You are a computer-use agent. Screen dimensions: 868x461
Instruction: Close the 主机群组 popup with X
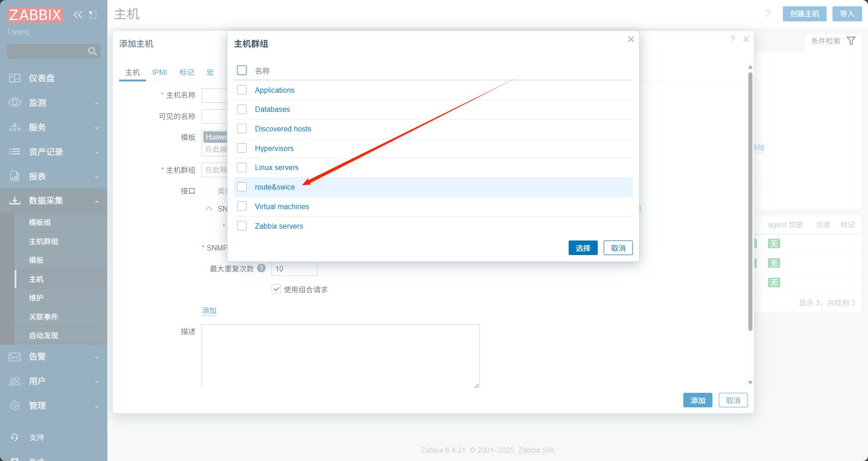(x=631, y=39)
